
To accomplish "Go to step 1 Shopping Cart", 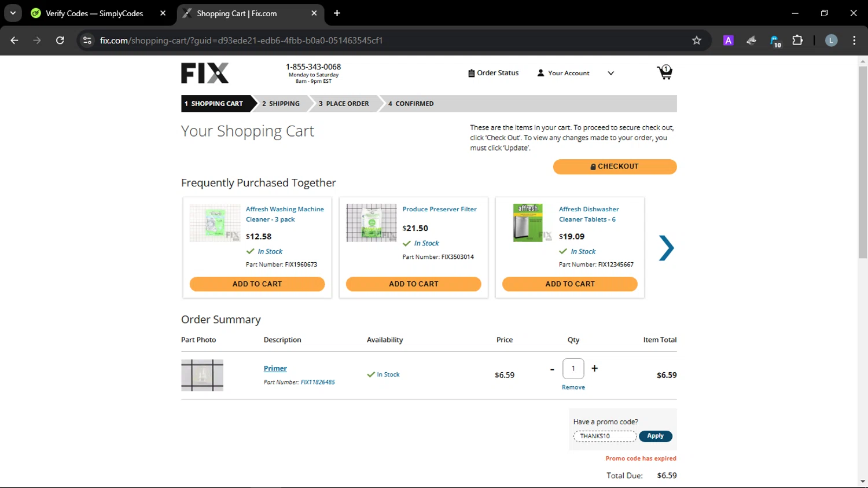I will click(215, 104).
